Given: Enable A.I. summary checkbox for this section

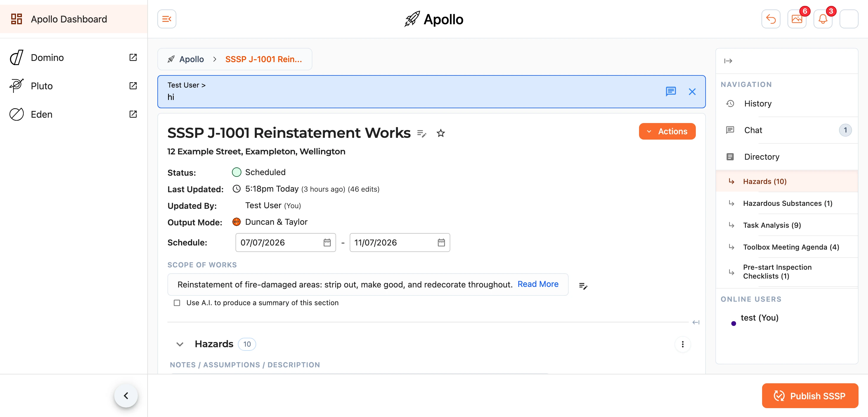Looking at the screenshot, I should (x=177, y=303).
